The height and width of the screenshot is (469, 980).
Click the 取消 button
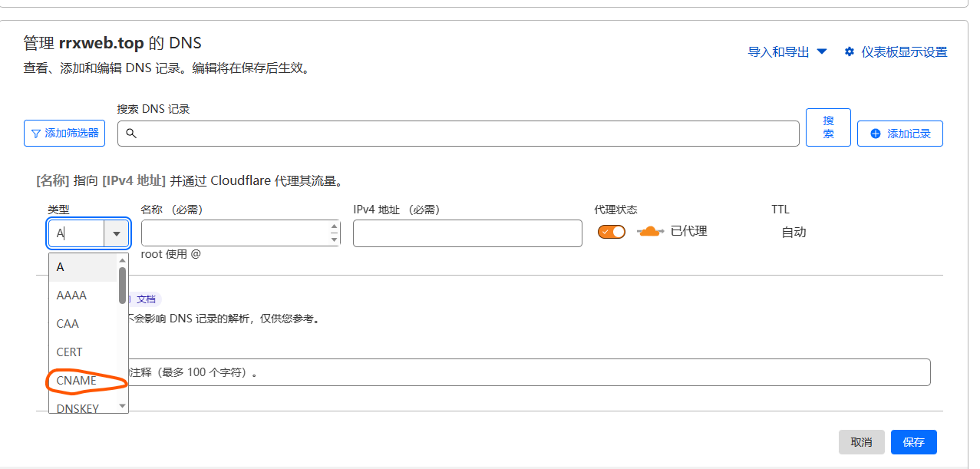861,442
